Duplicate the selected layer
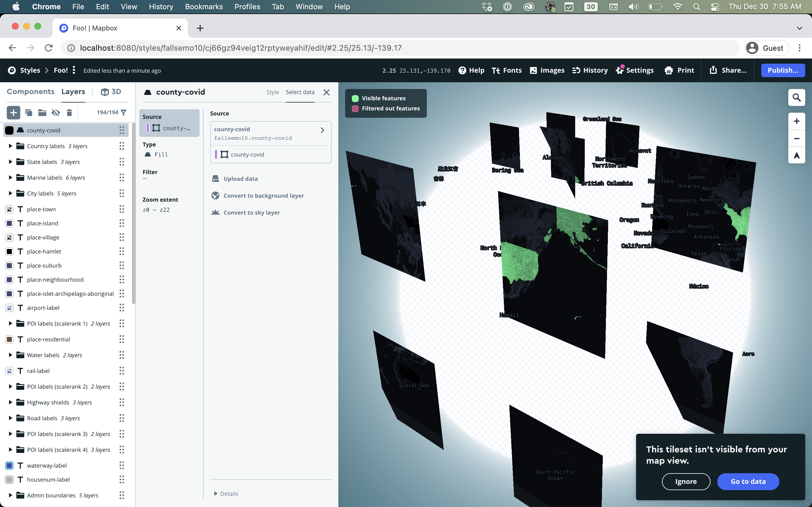The width and height of the screenshot is (812, 507). click(x=29, y=112)
